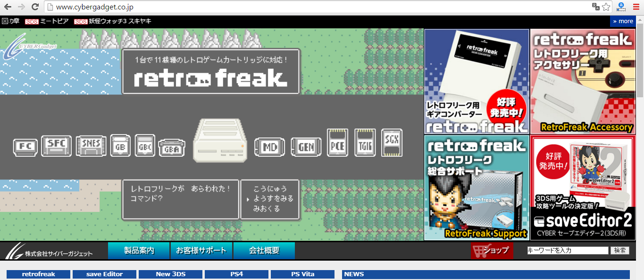Click the browser forward arrow
This screenshot has height=280, width=644.
21,7
